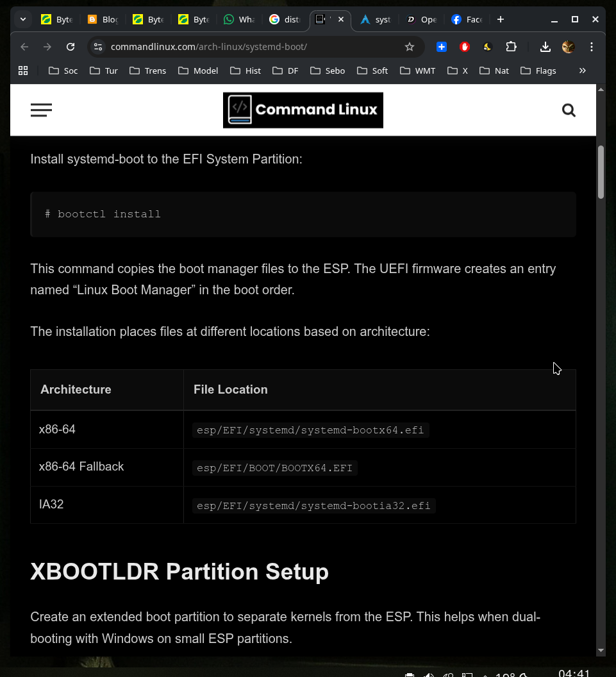Open the Chrome three-dot menu

pyautogui.click(x=592, y=47)
